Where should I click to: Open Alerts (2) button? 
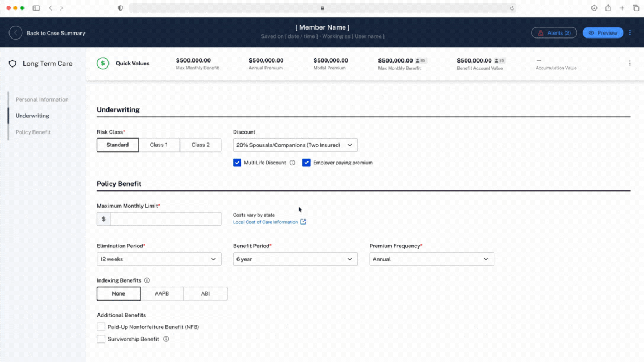tap(554, 32)
